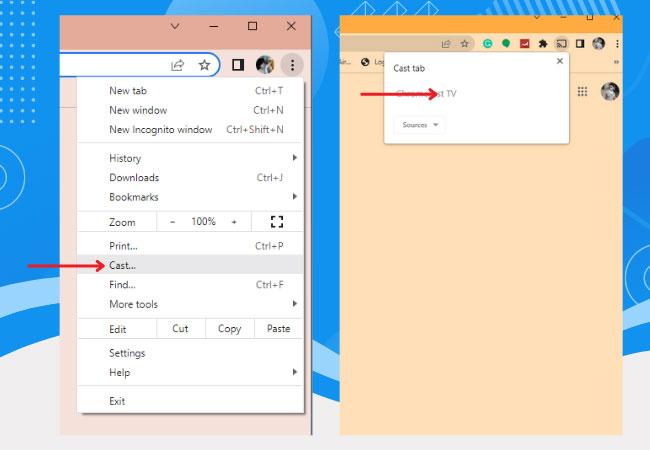Screen dimensions: 650x450
Task: Toggle the side panel in right window
Action: click(579, 44)
